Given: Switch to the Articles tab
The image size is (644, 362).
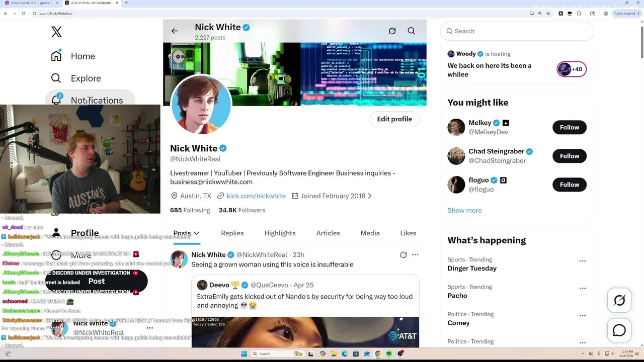Looking at the screenshot, I should 328,233.
